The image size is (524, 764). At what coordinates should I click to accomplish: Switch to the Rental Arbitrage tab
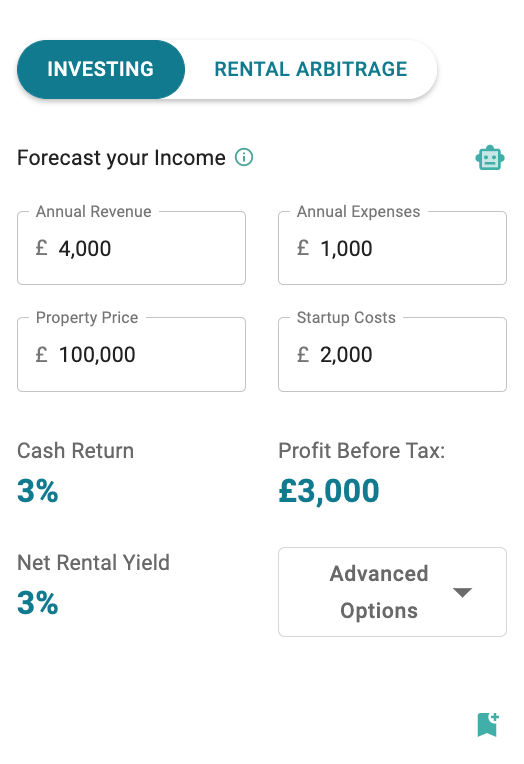[311, 69]
